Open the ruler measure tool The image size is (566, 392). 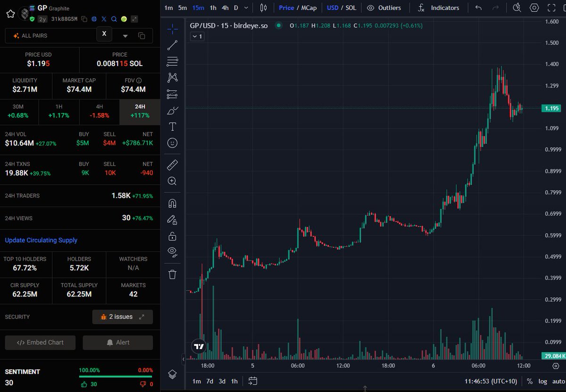point(172,165)
